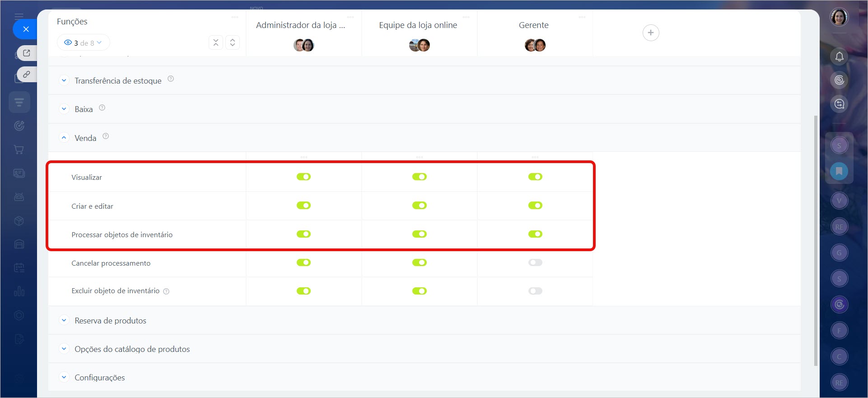Open the chat search icon on right panel
This screenshot has width=868, height=398.
pos(839,104)
